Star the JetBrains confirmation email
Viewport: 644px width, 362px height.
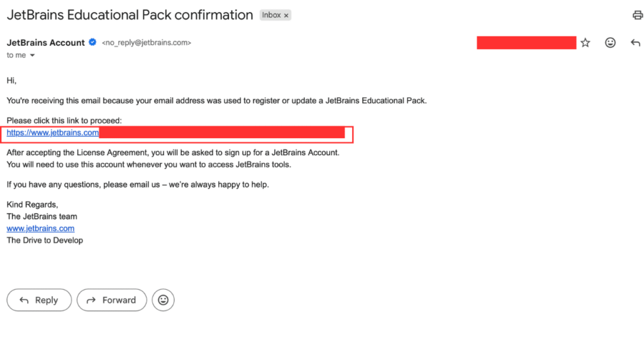click(586, 43)
